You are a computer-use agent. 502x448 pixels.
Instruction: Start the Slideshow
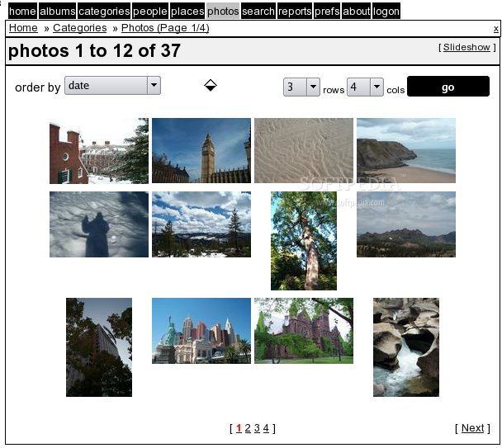click(466, 47)
